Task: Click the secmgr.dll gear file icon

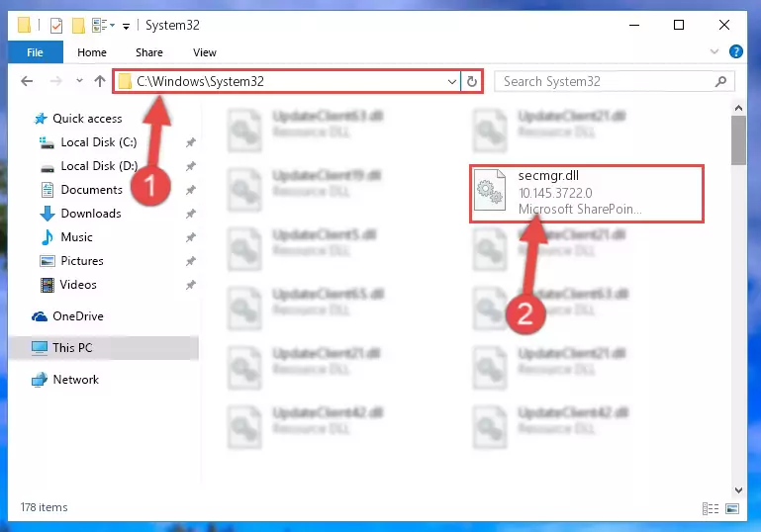Action: click(x=489, y=190)
